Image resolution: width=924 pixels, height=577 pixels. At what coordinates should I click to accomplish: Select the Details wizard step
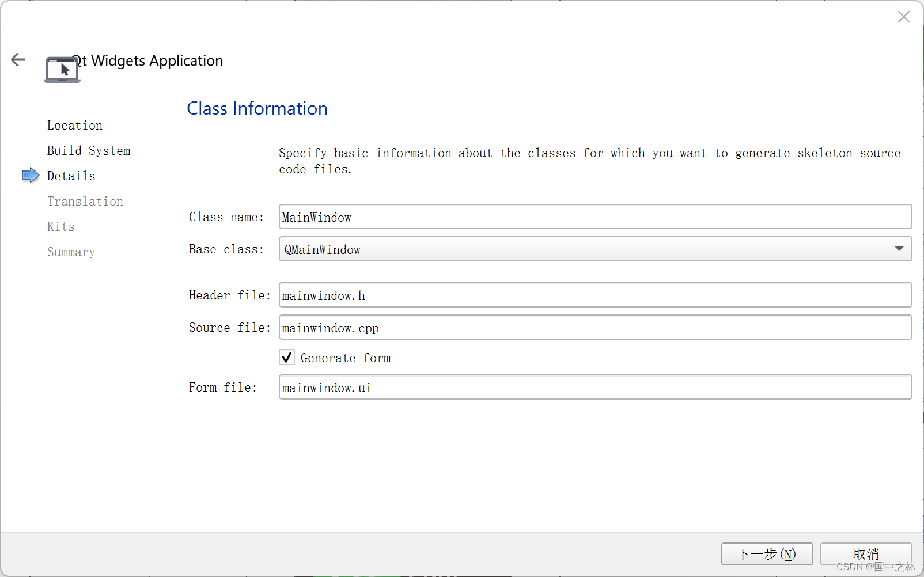tap(71, 176)
